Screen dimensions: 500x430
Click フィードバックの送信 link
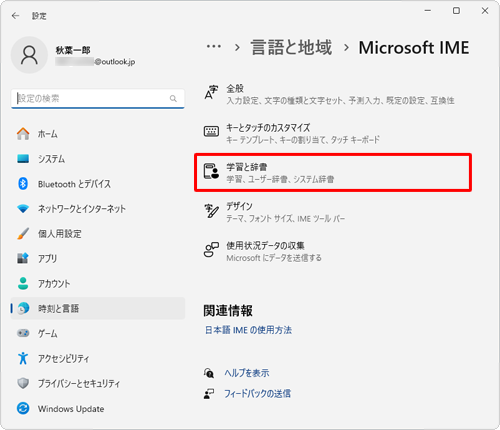(257, 394)
